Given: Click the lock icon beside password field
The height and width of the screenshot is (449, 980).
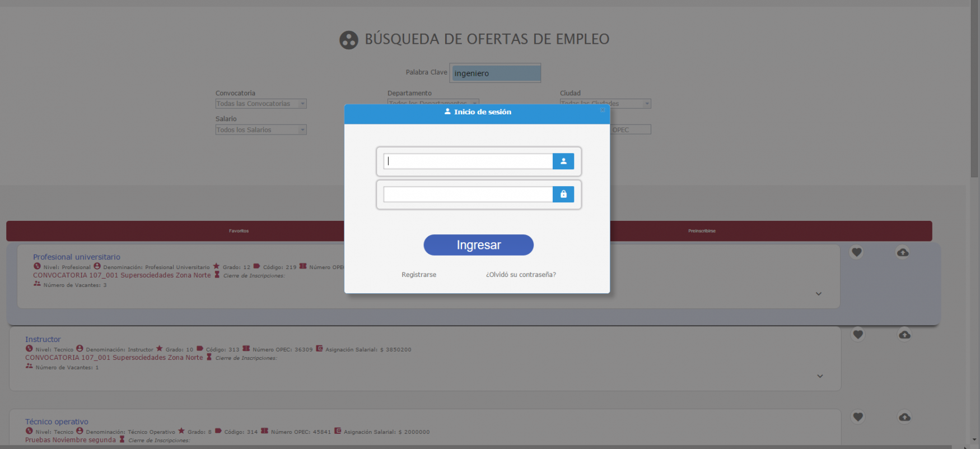Looking at the screenshot, I should click(x=563, y=194).
